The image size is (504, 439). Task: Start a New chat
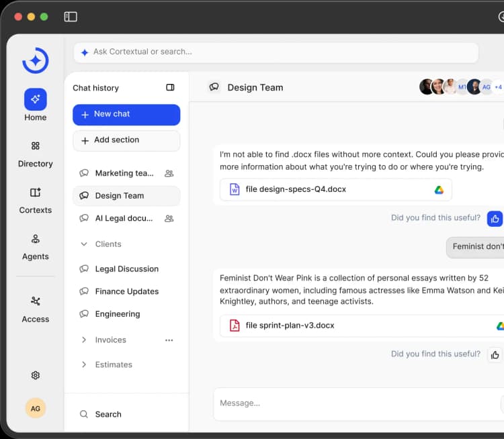[126, 115]
